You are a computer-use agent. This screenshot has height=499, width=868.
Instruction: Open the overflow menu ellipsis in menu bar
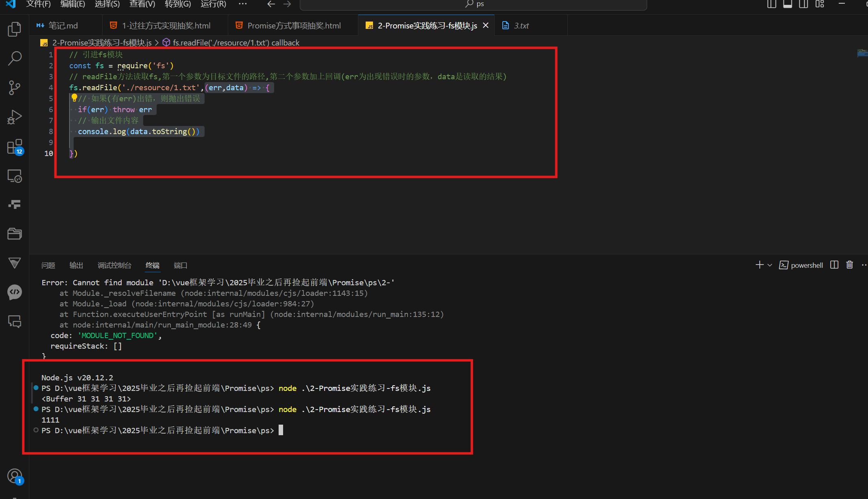coord(242,4)
